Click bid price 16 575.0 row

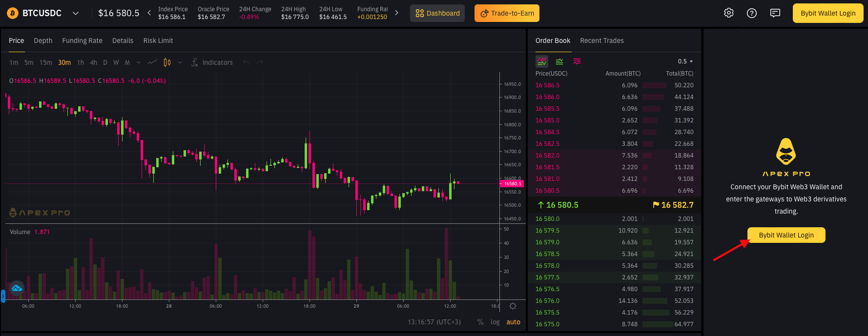point(615,324)
